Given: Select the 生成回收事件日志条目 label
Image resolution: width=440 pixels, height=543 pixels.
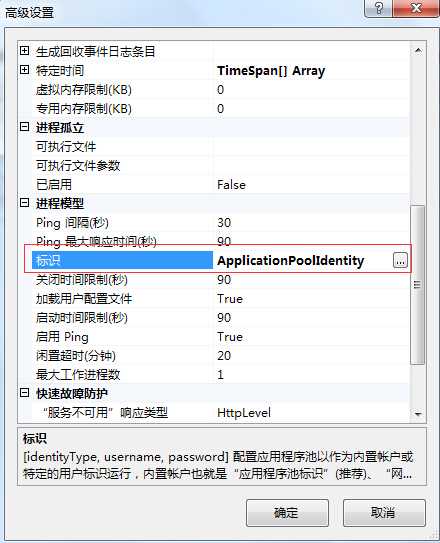Looking at the screenshot, I should tap(96, 52).
